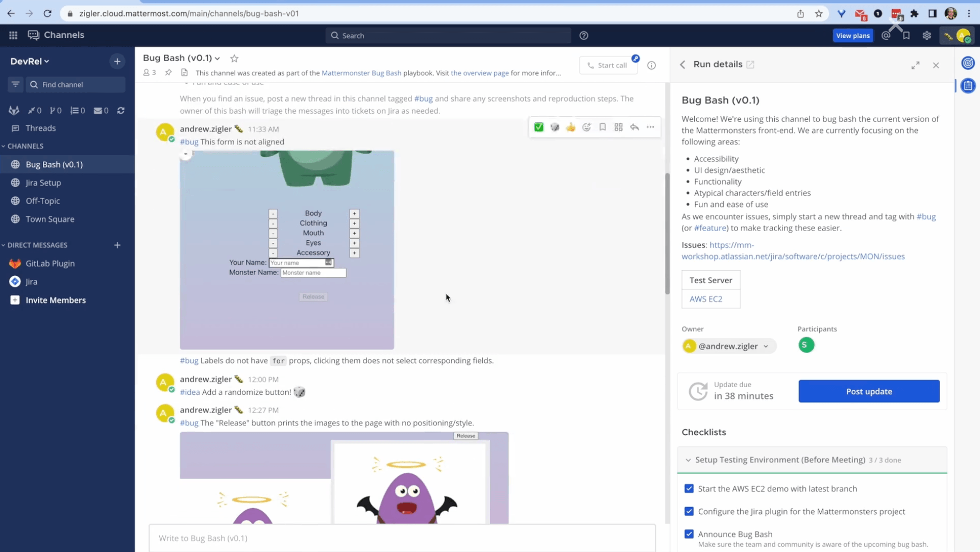Open saved posts bookmark icon in header
980x552 pixels.
pos(906,36)
